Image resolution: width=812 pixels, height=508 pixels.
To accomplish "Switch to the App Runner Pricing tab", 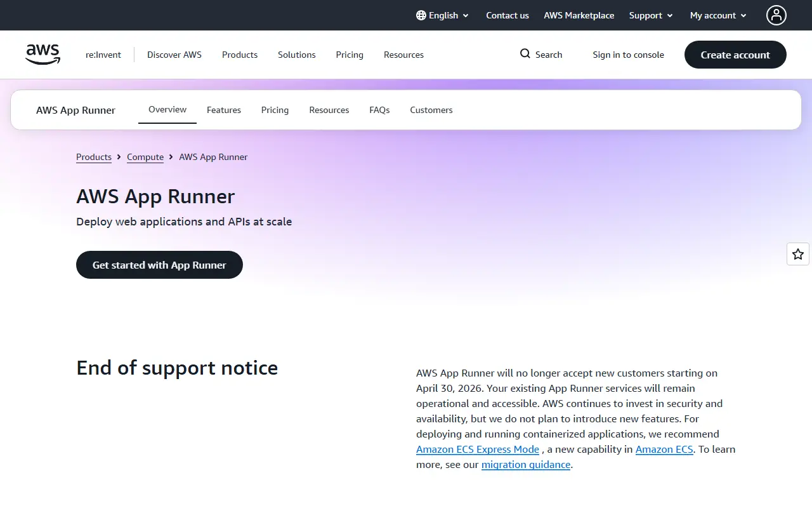I will click(x=275, y=110).
